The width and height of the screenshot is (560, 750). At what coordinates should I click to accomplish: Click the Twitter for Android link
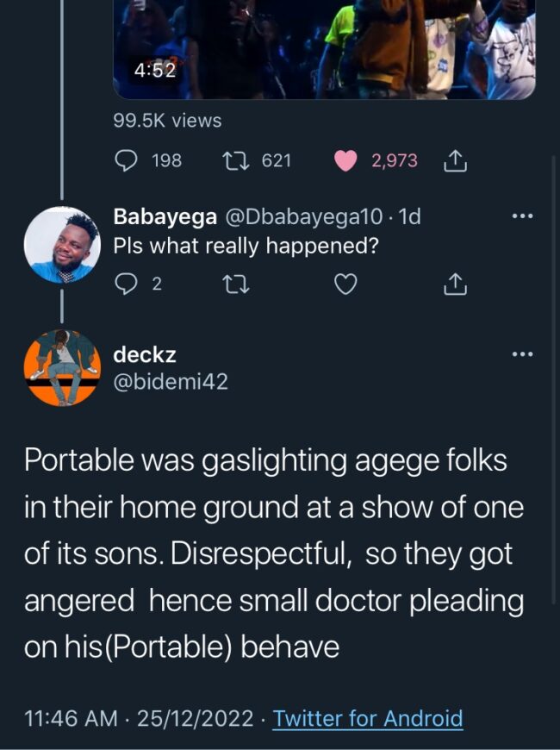click(x=368, y=718)
